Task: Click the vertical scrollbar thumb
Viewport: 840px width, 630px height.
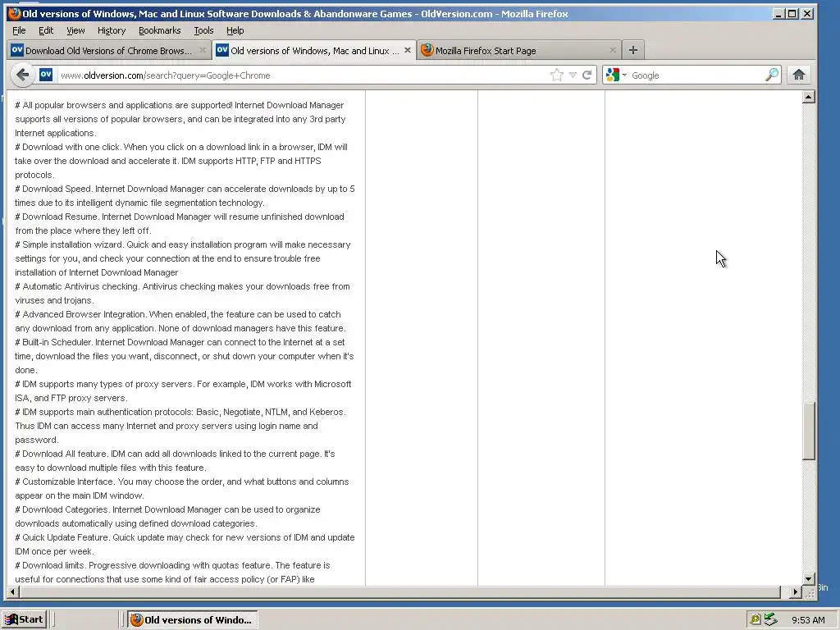Action: 809,431
